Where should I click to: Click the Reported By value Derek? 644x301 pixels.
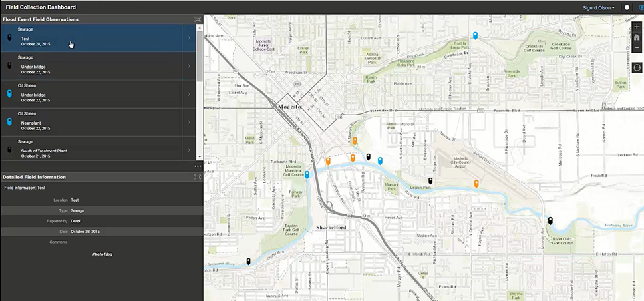76,221
